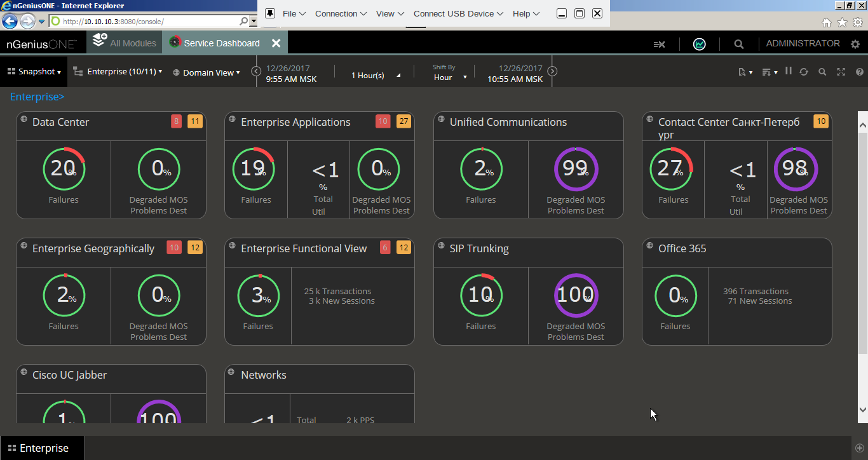Viewport: 868px width, 460px height.
Task: Open the Data Center tile title
Action: (x=60, y=122)
